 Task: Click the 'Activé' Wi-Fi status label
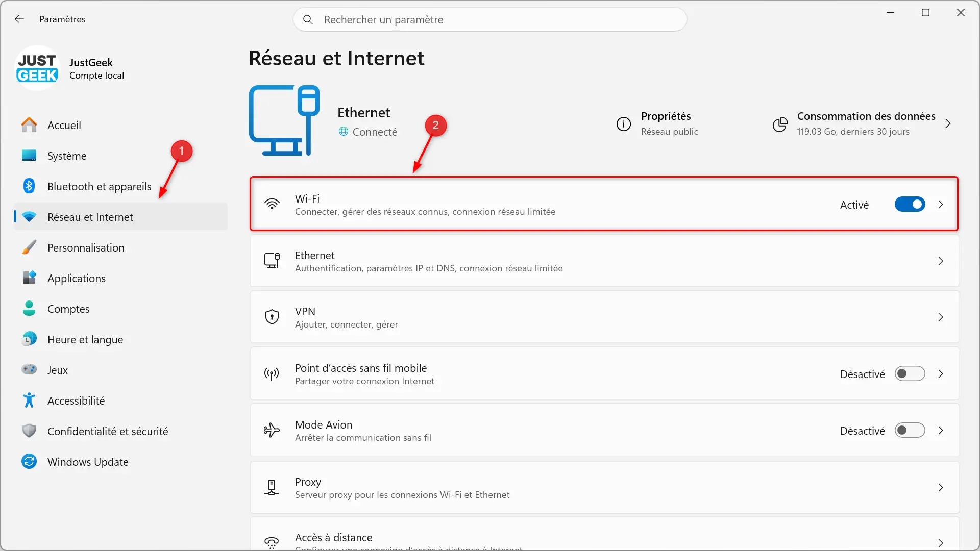click(854, 205)
